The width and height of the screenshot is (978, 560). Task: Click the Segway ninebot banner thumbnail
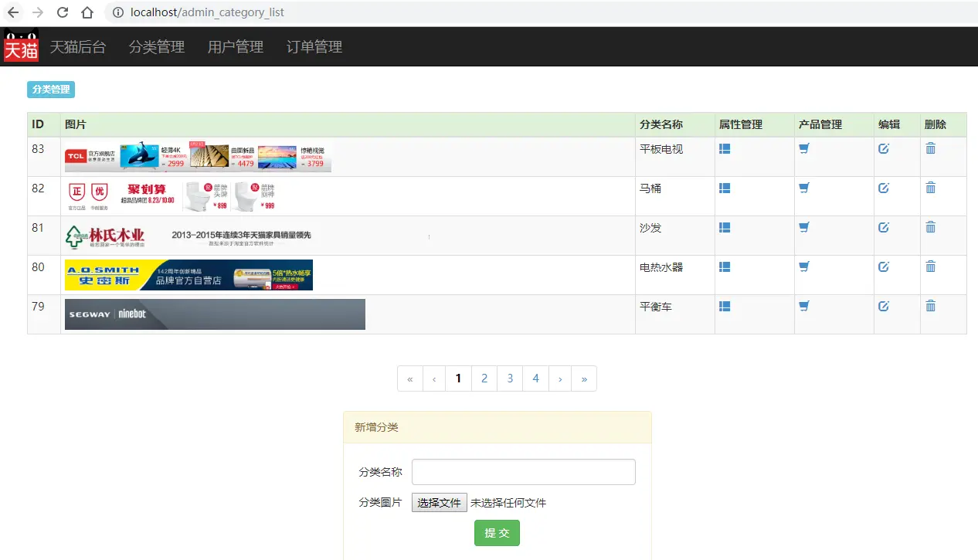coord(215,314)
